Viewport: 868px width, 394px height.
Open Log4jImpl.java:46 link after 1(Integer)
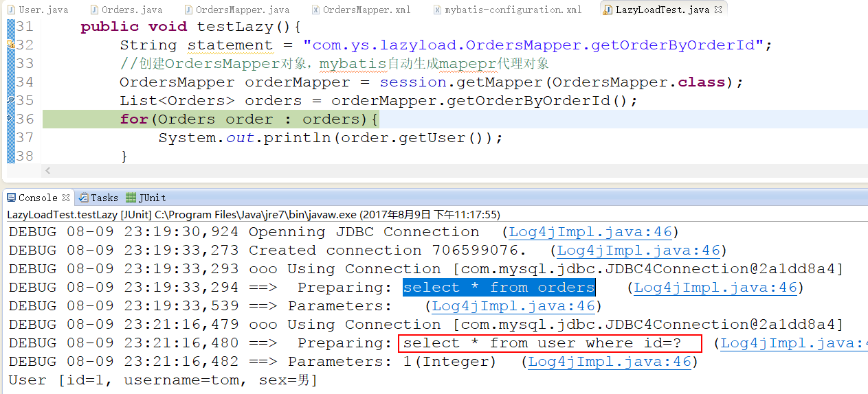click(610, 362)
